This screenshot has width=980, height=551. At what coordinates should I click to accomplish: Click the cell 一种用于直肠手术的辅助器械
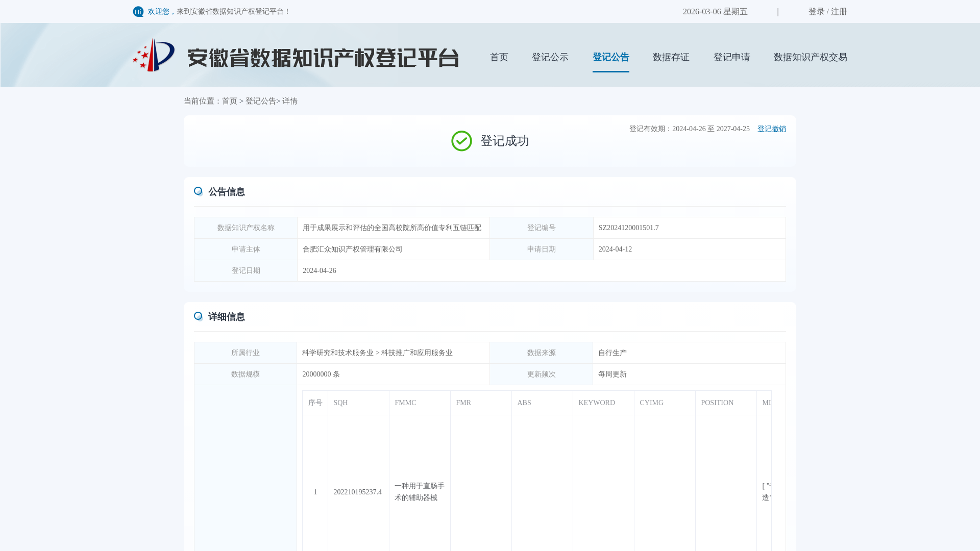[420, 483]
